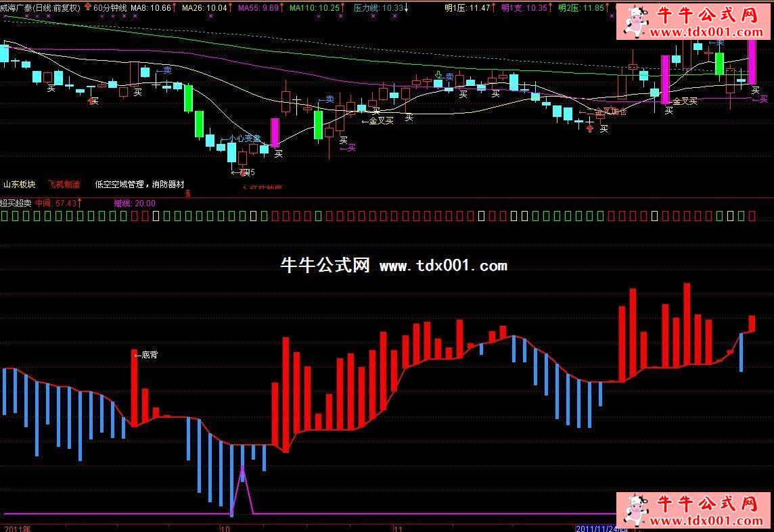Click the cow logo in top-right watermark
Image resolution: width=774 pixels, height=532 pixels.
(x=634, y=22)
